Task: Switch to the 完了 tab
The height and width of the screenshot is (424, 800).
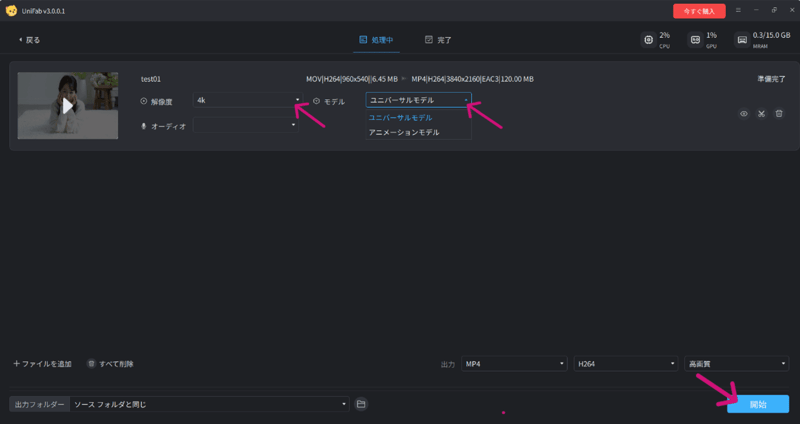Action: click(438, 40)
